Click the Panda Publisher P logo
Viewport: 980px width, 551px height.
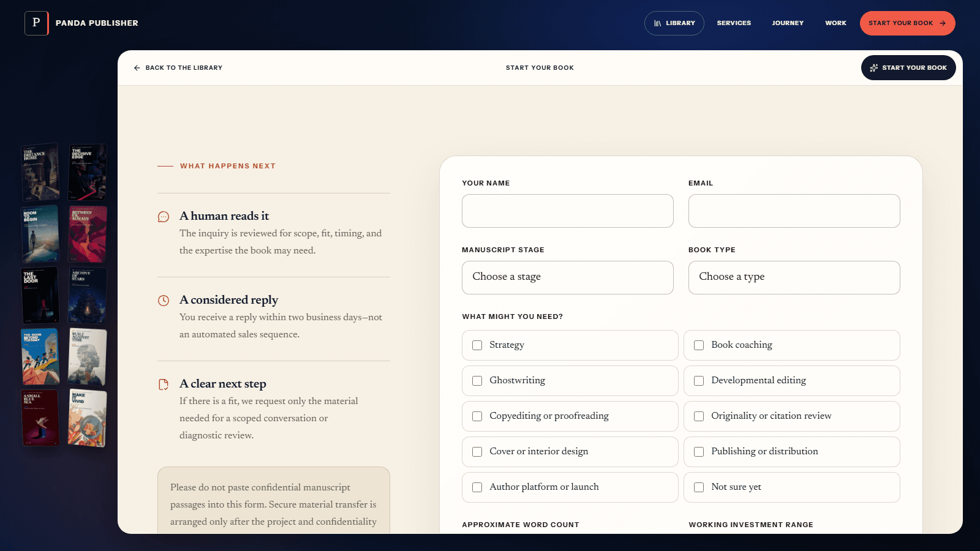point(36,23)
